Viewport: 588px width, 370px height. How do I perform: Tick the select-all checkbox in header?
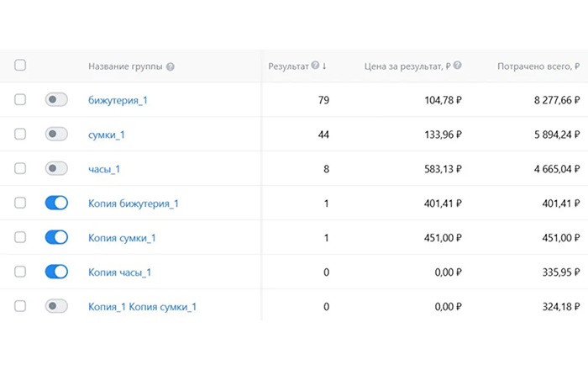pos(20,66)
